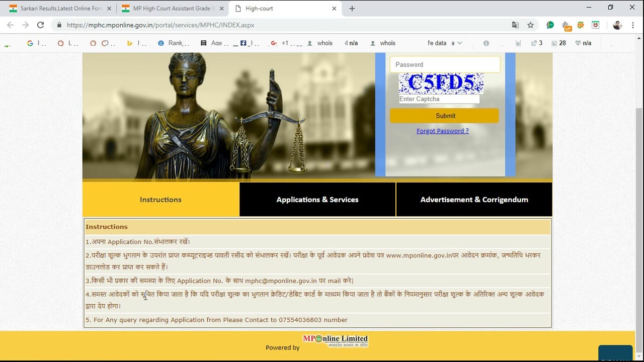Click the C5FD5 captcha image
The width and height of the screenshot is (644, 362).
441,83
